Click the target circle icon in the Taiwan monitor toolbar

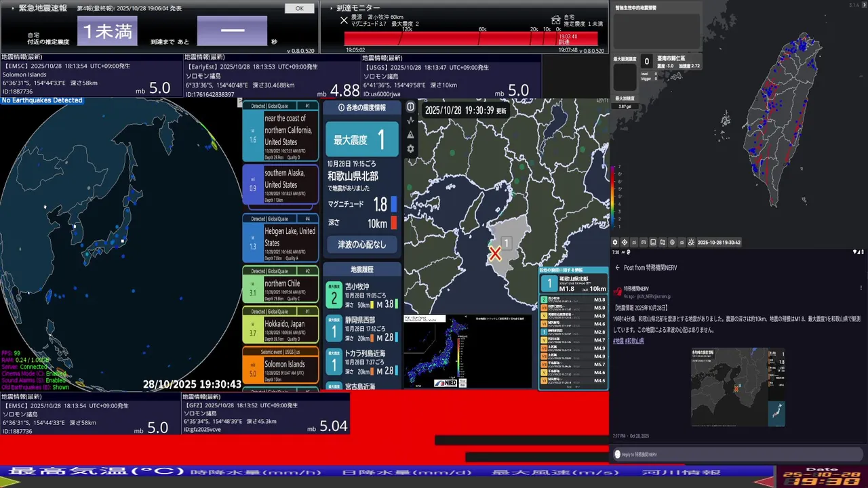(672, 242)
